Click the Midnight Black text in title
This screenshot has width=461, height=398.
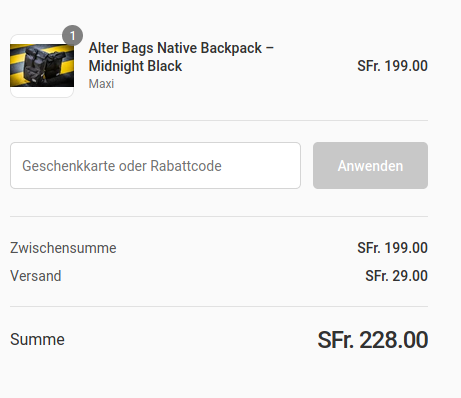click(x=135, y=66)
